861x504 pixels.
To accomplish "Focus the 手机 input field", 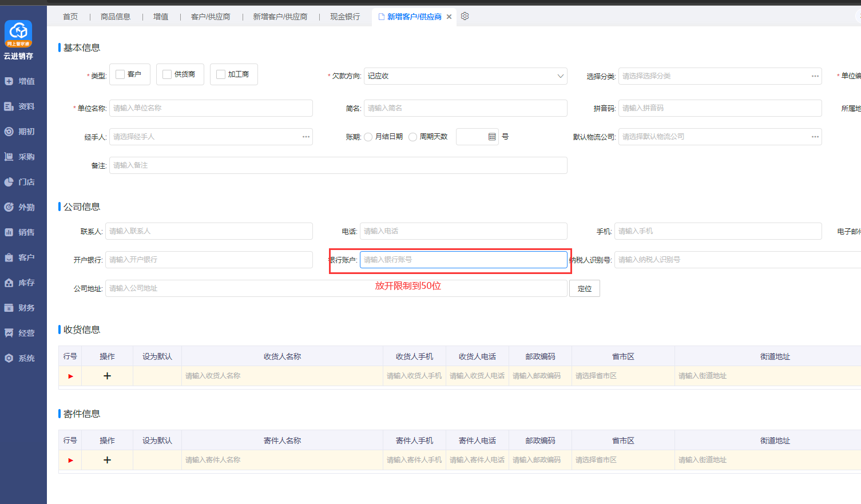I will coord(718,231).
